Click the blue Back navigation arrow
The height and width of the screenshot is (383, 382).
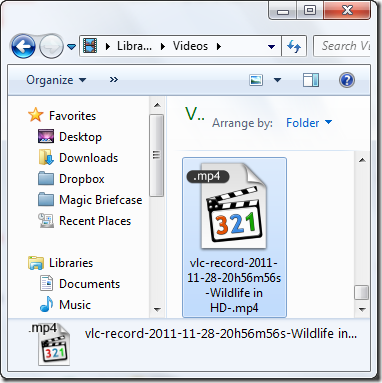tap(23, 46)
